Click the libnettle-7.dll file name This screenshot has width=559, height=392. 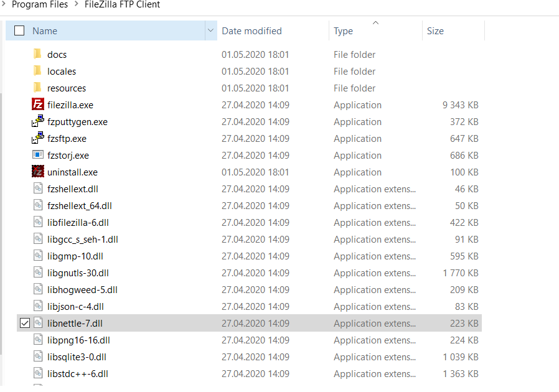coord(75,323)
